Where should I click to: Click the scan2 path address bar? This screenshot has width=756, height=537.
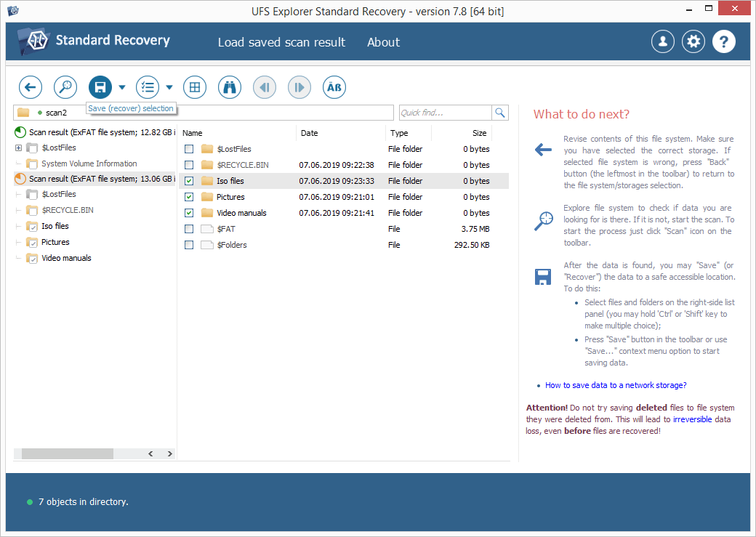point(204,113)
